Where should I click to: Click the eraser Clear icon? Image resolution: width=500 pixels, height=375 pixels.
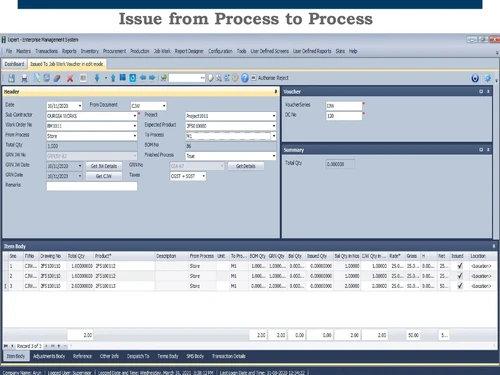[x=57, y=78]
